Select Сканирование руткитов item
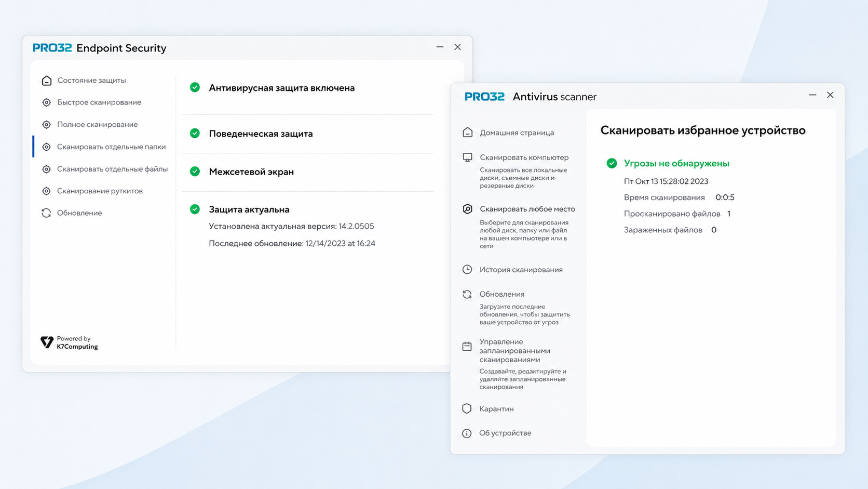The image size is (868, 489). coord(100,191)
